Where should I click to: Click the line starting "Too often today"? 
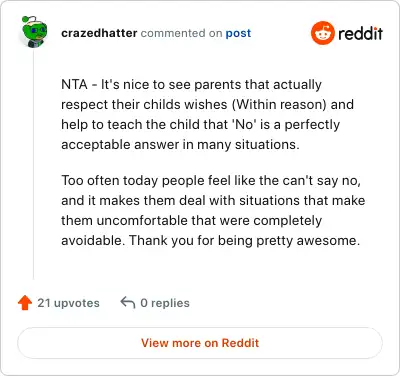pyautogui.click(x=211, y=181)
